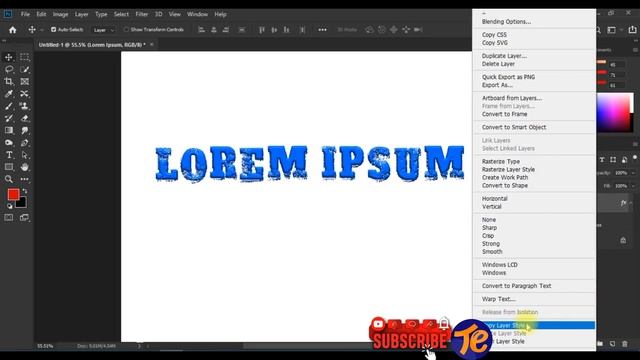Click the red foreground color swatch
Viewport: 640px width, 360px height.
tap(13, 194)
